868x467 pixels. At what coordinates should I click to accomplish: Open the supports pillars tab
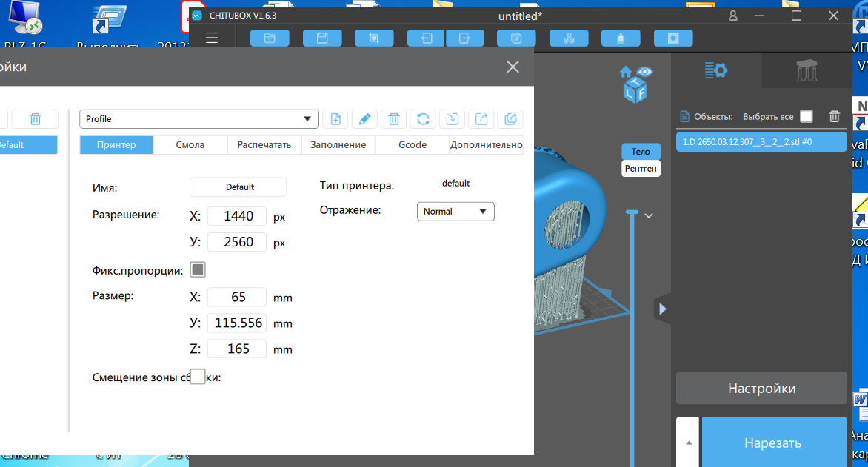[807, 70]
